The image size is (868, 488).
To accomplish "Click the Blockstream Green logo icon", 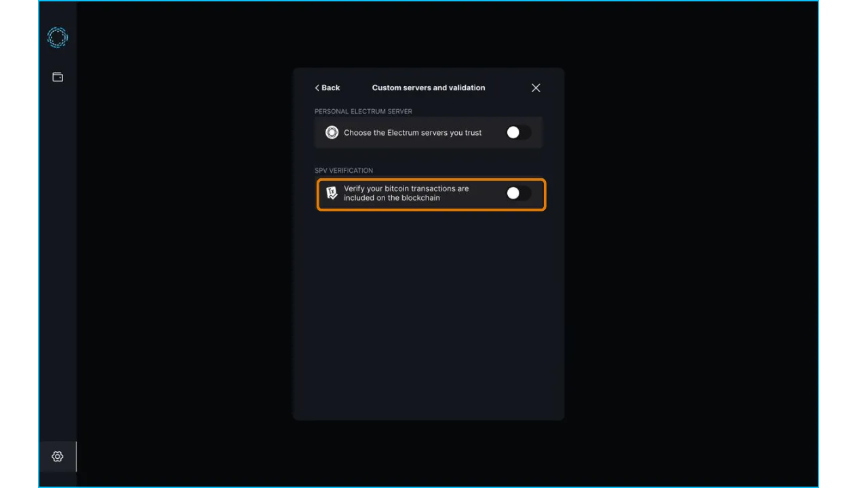I will [58, 37].
